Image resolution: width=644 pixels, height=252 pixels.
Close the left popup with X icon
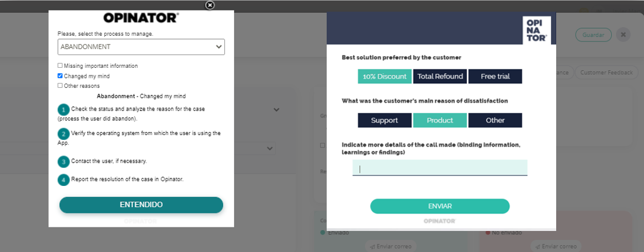(x=210, y=5)
